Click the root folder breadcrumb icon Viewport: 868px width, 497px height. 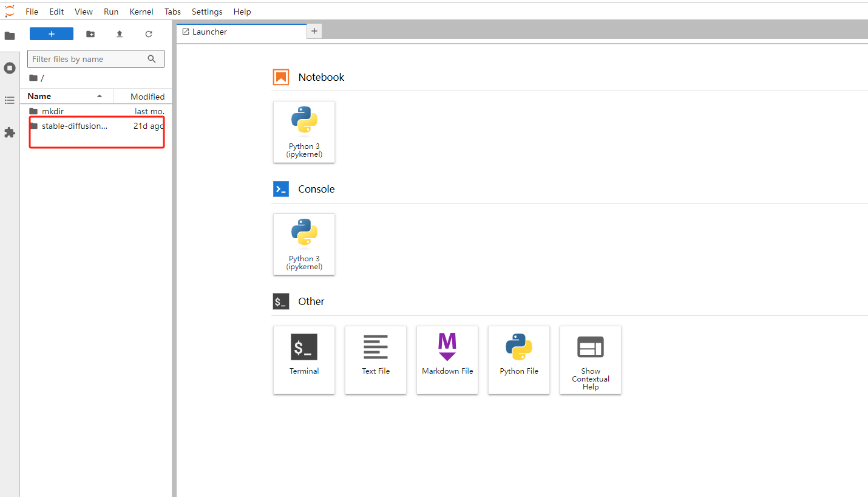pyautogui.click(x=33, y=78)
